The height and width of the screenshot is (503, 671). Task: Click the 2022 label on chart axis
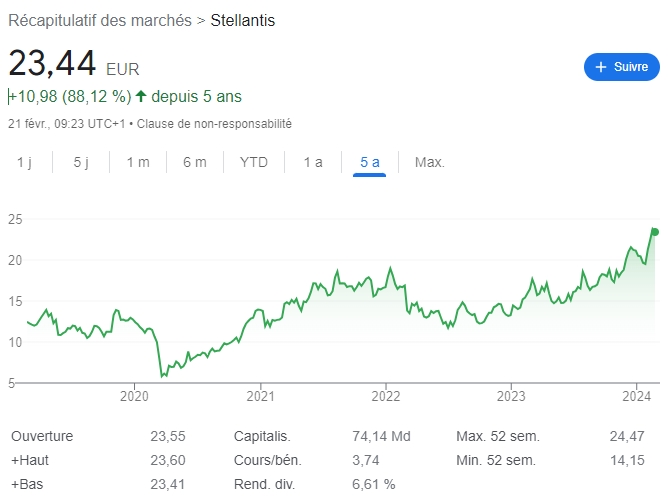(386, 396)
